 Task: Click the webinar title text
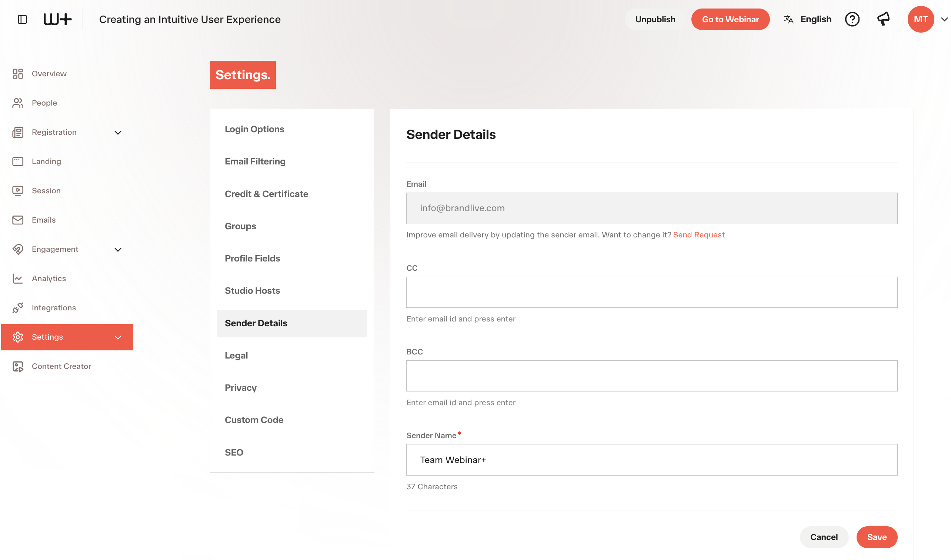pyautogui.click(x=190, y=19)
